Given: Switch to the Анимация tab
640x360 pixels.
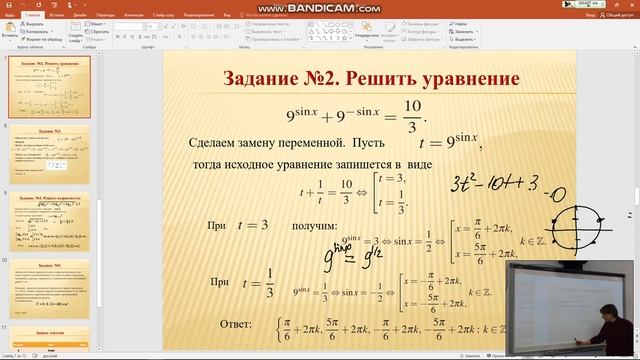Looking at the screenshot, I should point(134,15).
